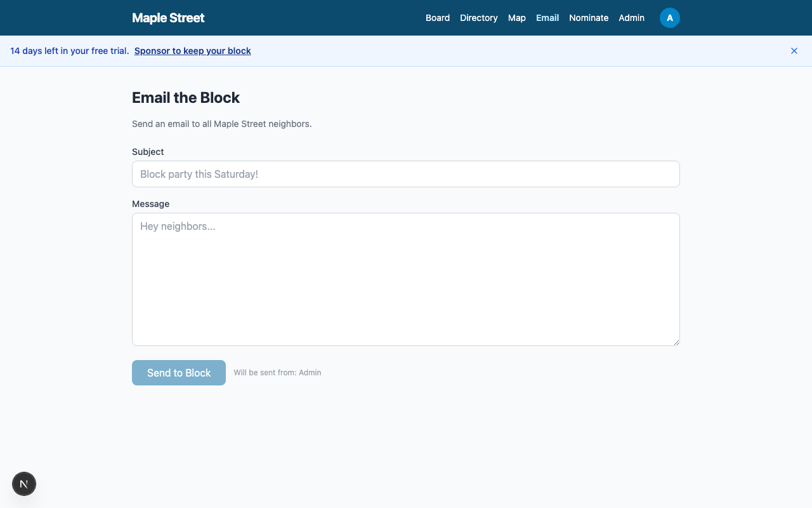This screenshot has width=812, height=508.
Task: Click the Next.js dev tools icon
Action: (24, 484)
